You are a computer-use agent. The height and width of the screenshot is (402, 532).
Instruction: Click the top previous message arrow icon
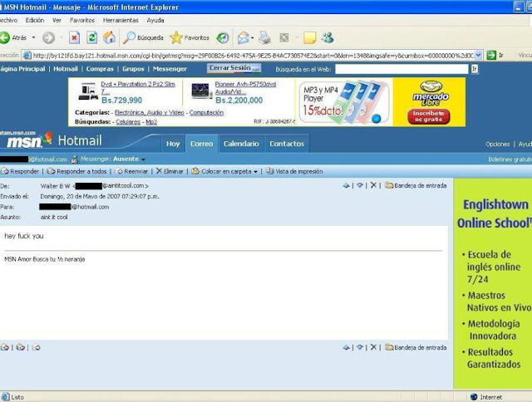[346, 185]
